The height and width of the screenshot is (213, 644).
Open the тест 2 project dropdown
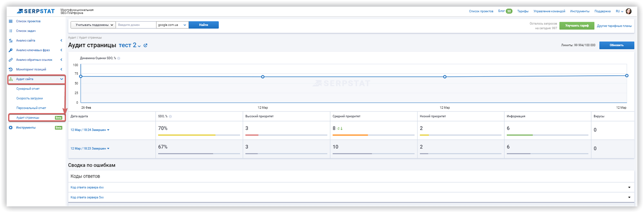coord(130,45)
